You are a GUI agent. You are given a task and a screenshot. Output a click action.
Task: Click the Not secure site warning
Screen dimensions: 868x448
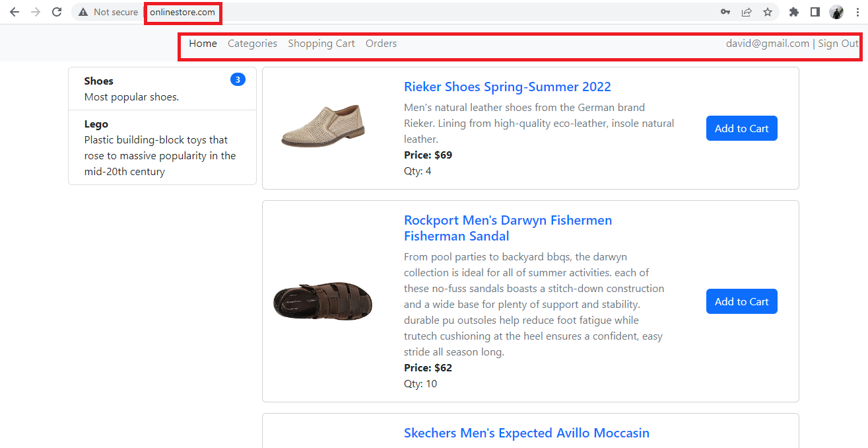[108, 12]
